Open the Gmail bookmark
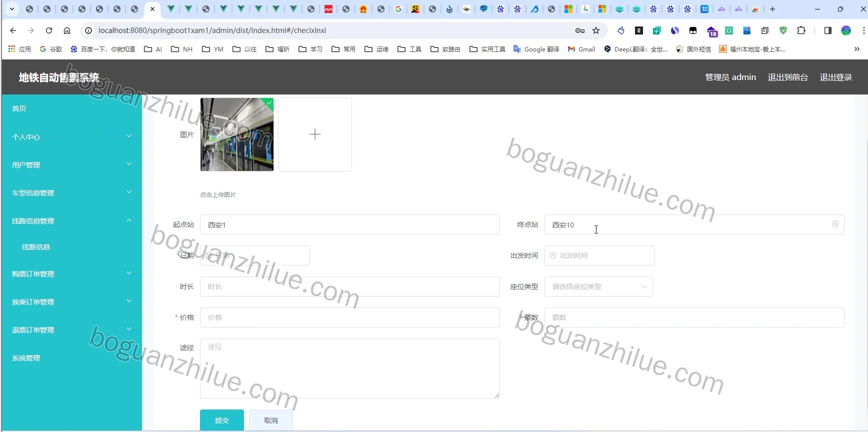This screenshot has height=432, width=868. pos(581,49)
